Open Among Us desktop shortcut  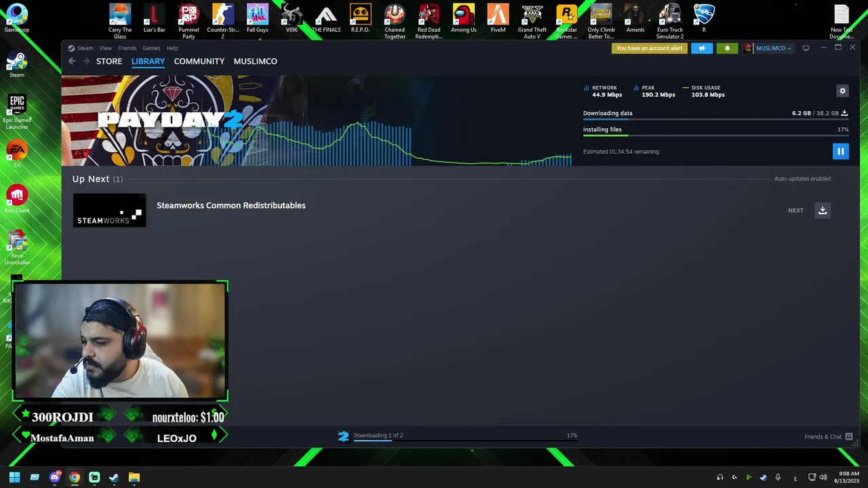point(464,18)
